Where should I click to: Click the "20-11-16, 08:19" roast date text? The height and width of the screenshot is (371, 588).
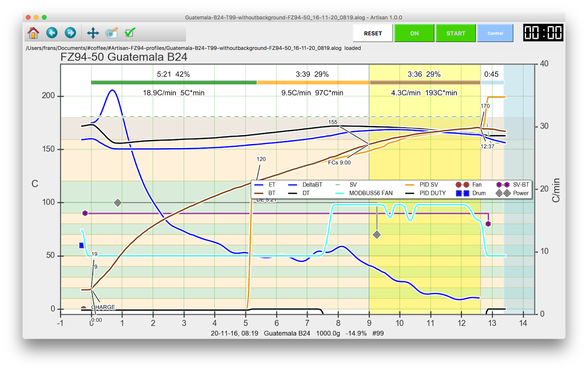pos(234,333)
